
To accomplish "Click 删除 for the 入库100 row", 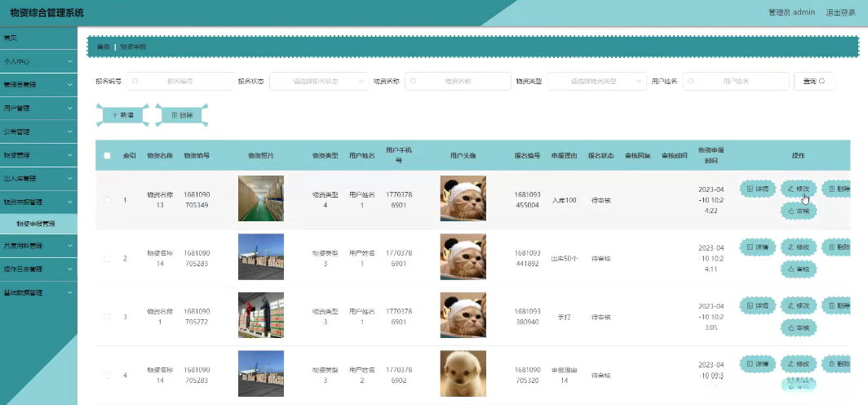I will click(836, 189).
